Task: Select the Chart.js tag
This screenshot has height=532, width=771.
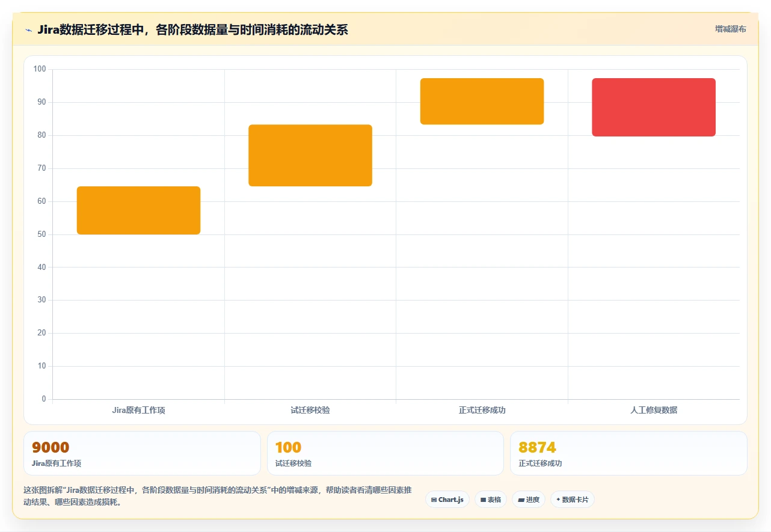Action: [447, 500]
